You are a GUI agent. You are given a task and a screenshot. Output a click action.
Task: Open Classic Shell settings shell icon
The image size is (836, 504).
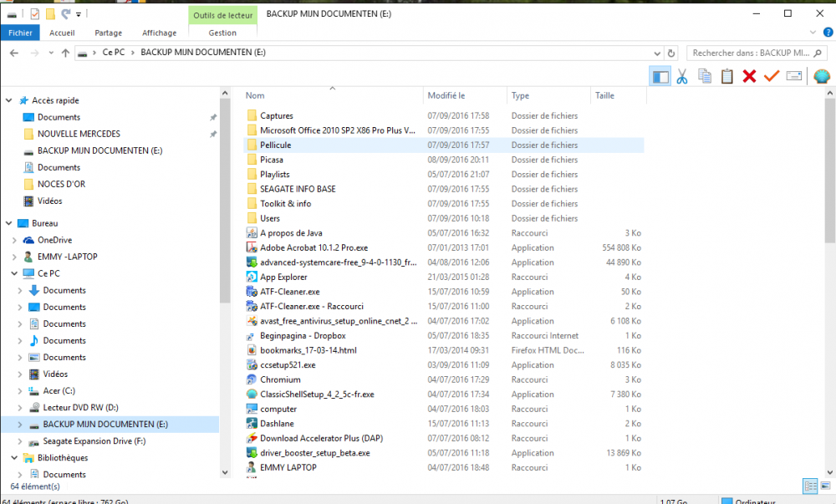(x=821, y=77)
